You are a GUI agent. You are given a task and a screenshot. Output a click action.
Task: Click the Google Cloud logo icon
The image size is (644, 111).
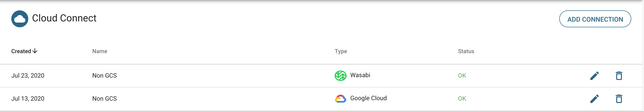pyautogui.click(x=340, y=99)
